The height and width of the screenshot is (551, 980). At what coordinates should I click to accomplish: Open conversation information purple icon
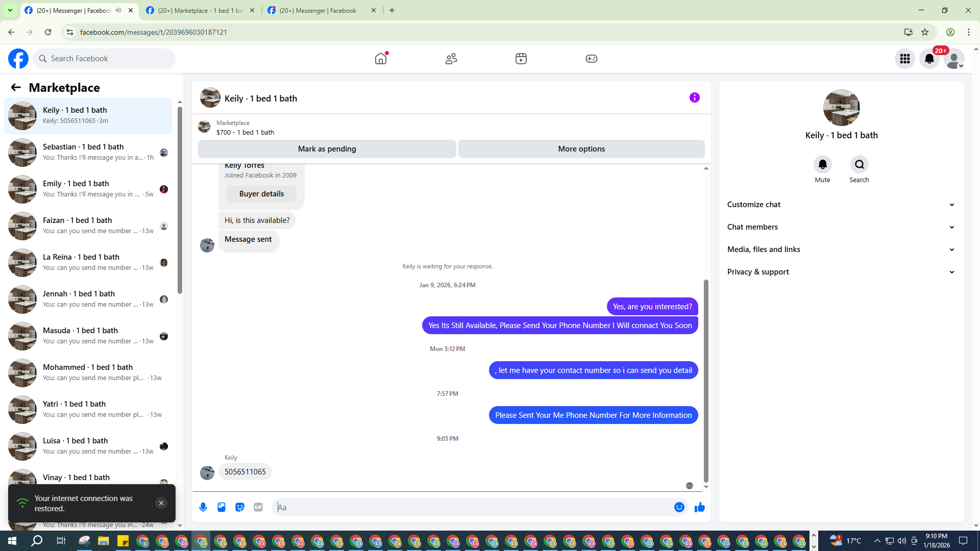click(694, 97)
